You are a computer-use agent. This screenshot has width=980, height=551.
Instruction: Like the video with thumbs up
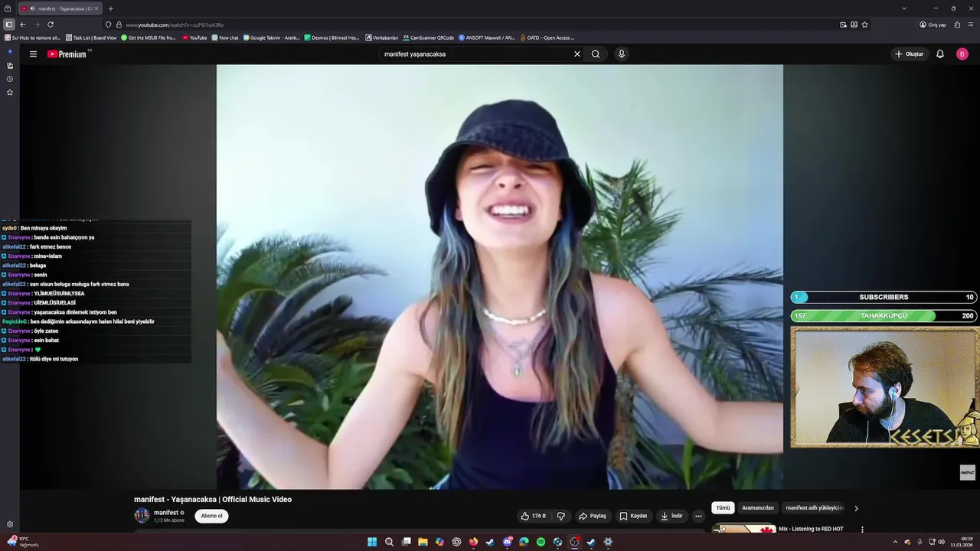tap(534, 516)
